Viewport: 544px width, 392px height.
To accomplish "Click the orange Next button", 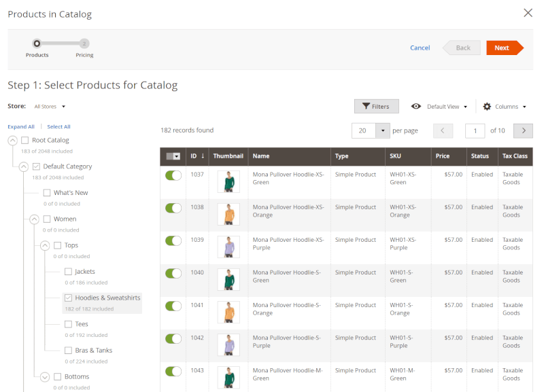I will [x=505, y=48].
